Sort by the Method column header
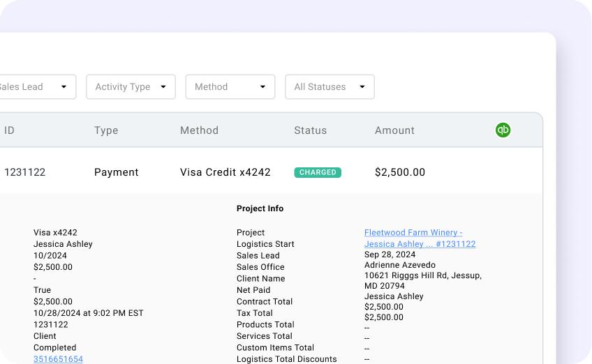The height and width of the screenshot is (364, 592). tap(199, 130)
